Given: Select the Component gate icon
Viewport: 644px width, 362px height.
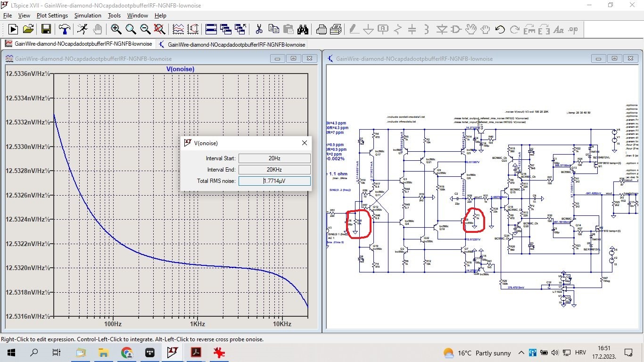Looking at the screenshot, I should click(456, 29).
